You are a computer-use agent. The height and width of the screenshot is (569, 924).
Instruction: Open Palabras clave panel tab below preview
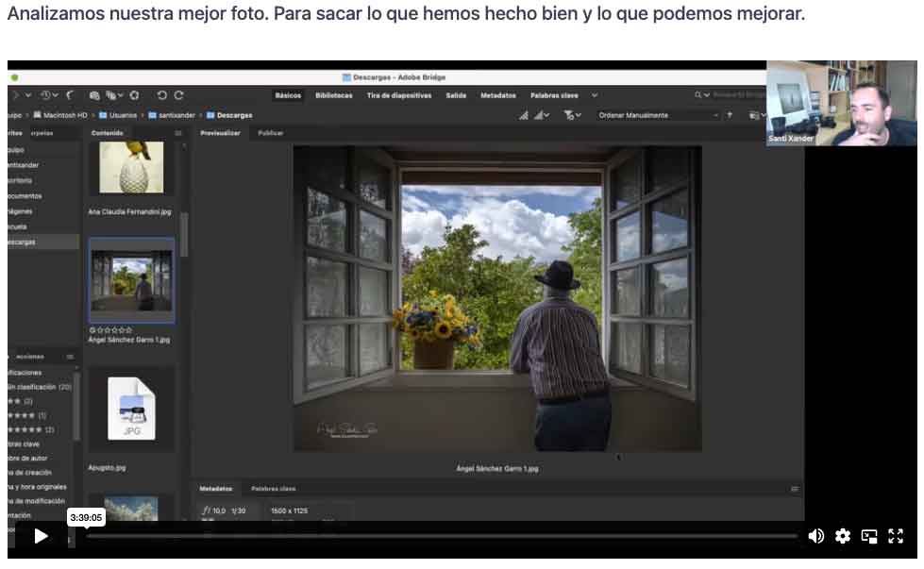point(274,489)
